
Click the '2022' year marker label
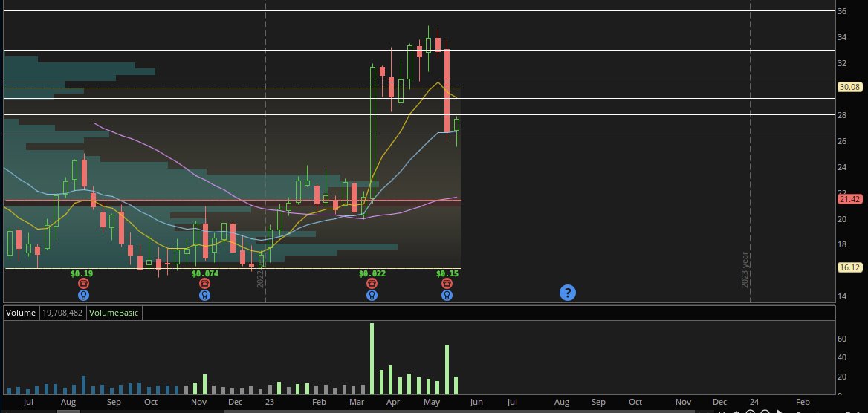coord(260,279)
